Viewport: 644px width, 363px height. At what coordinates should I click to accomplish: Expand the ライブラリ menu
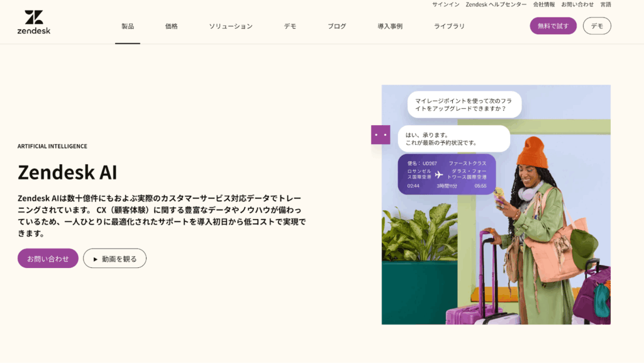449,26
